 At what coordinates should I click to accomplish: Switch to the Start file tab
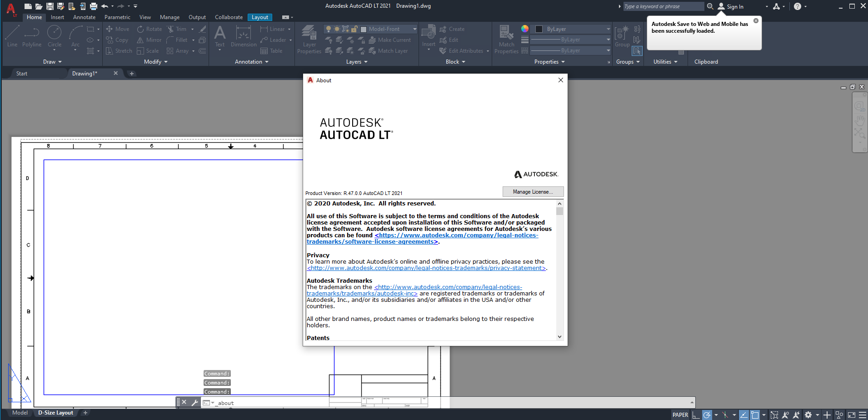click(22, 74)
